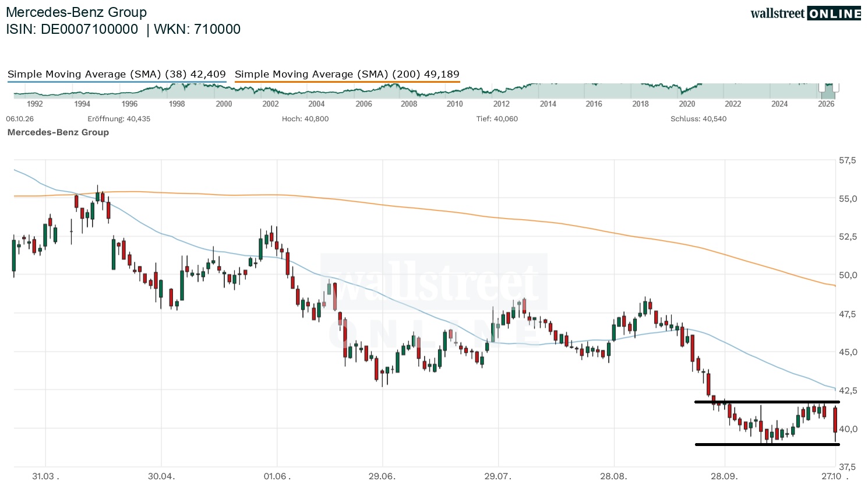Click the date 06.10.26 readout
The height and width of the screenshot is (481, 868).
pyautogui.click(x=20, y=118)
